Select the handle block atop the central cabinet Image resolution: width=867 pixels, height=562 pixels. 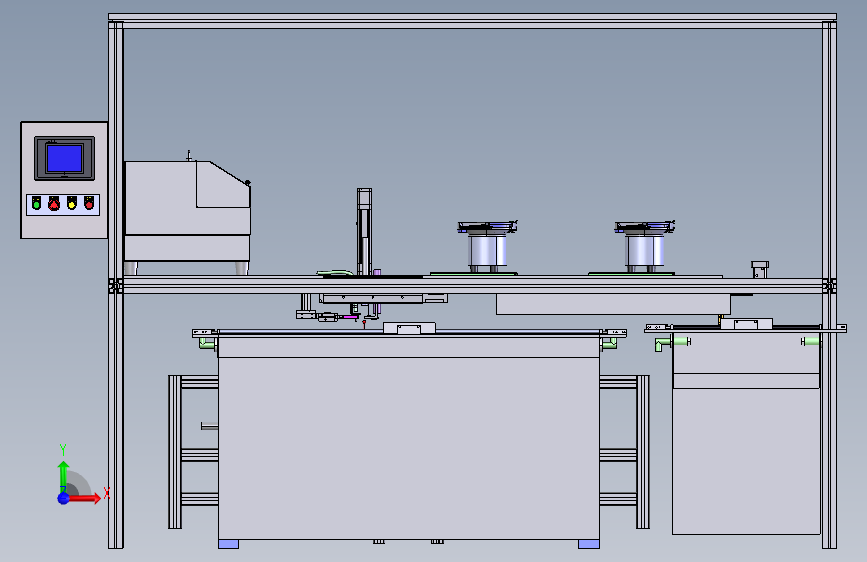tap(409, 328)
